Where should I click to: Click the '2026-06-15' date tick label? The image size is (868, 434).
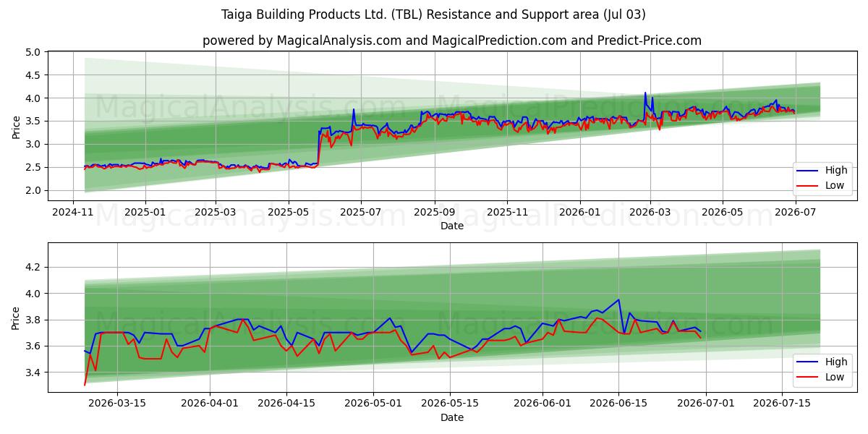click(618, 403)
